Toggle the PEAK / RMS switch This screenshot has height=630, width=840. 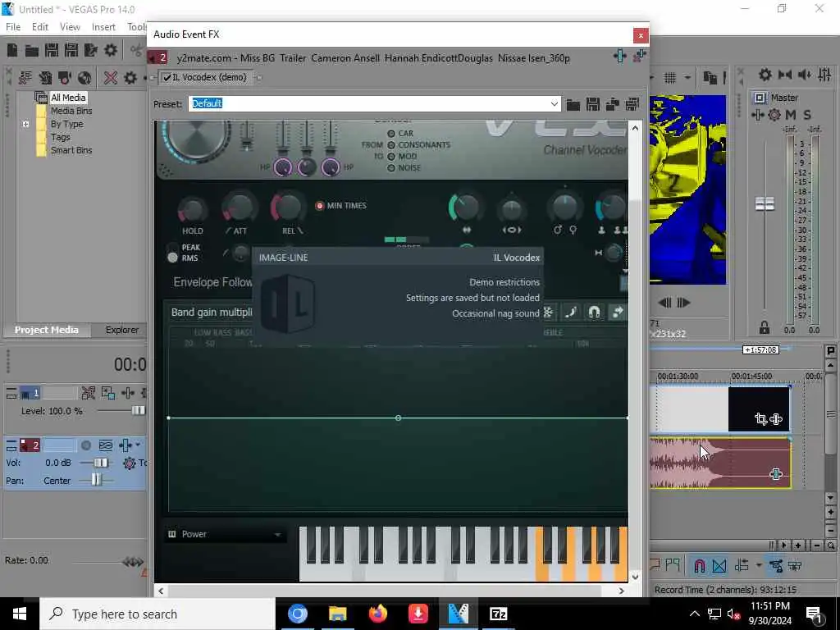coord(172,253)
